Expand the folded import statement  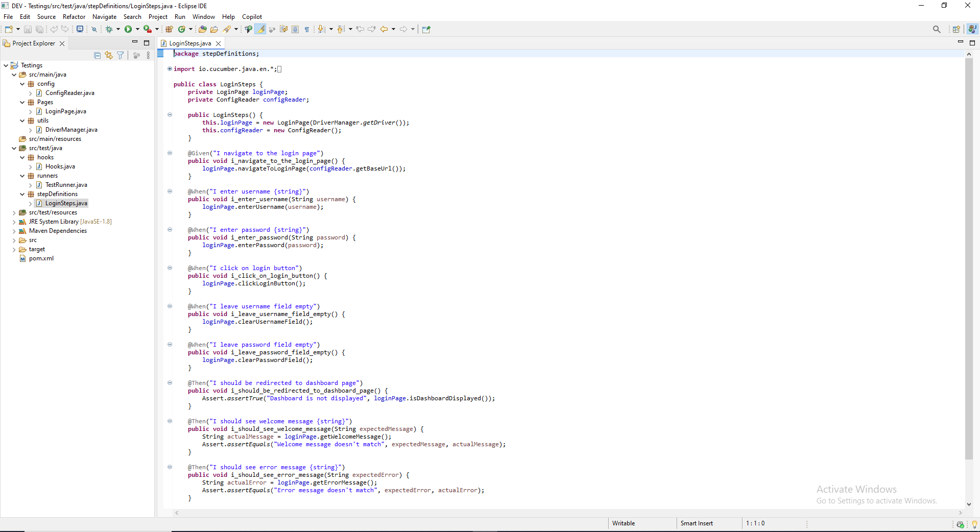[170, 69]
